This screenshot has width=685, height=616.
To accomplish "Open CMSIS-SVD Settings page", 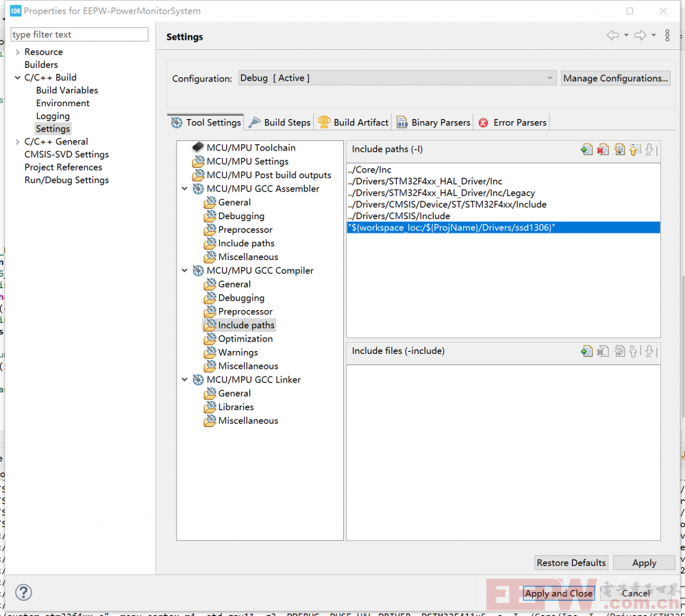I will tap(66, 155).
